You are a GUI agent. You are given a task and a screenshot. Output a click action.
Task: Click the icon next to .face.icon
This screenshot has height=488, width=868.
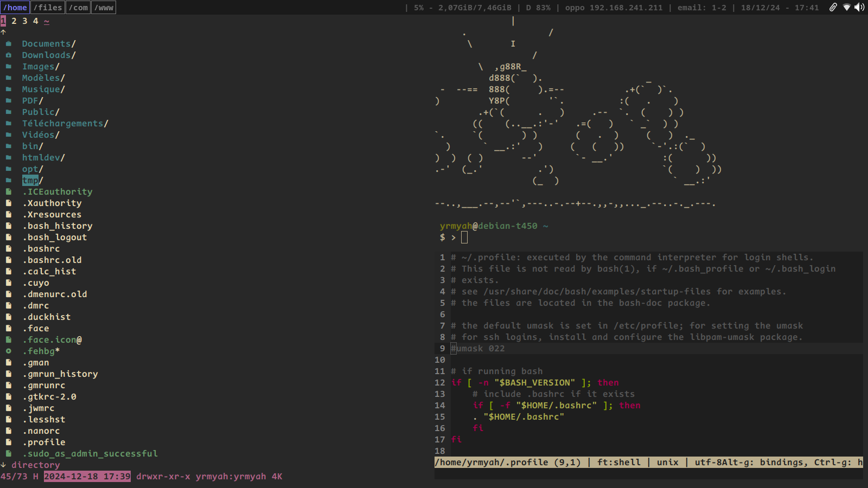click(9, 339)
